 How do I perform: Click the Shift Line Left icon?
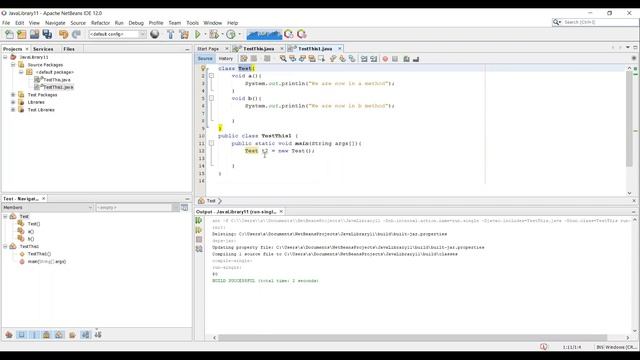tap(364, 59)
